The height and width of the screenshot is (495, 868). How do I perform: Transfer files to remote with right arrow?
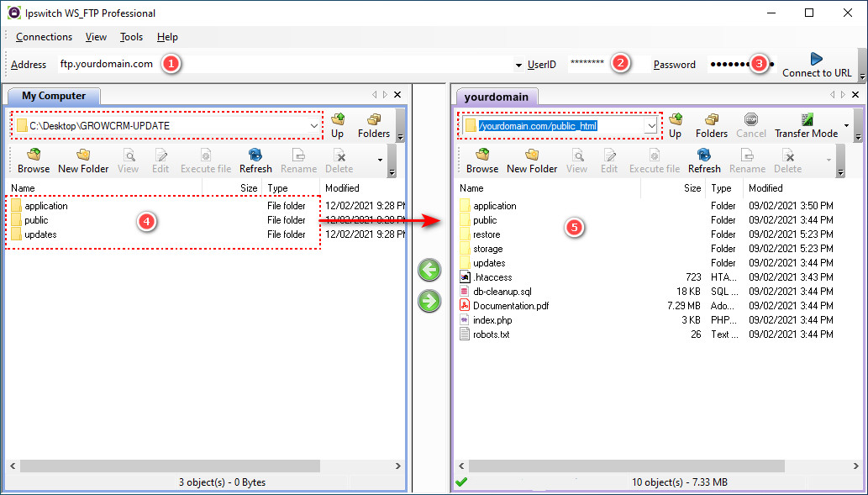tap(429, 301)
